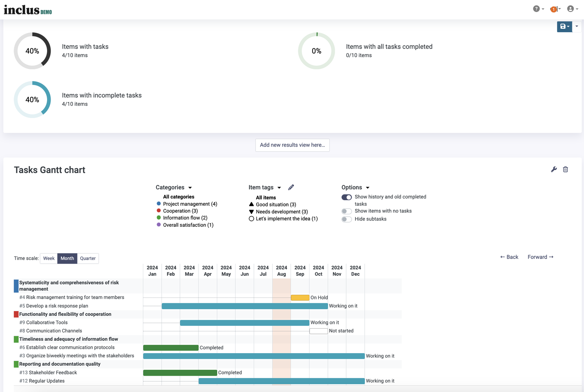
Task: Open Reporting and documentation quality item
Action: pyautogui.click(x=60, y=364)
